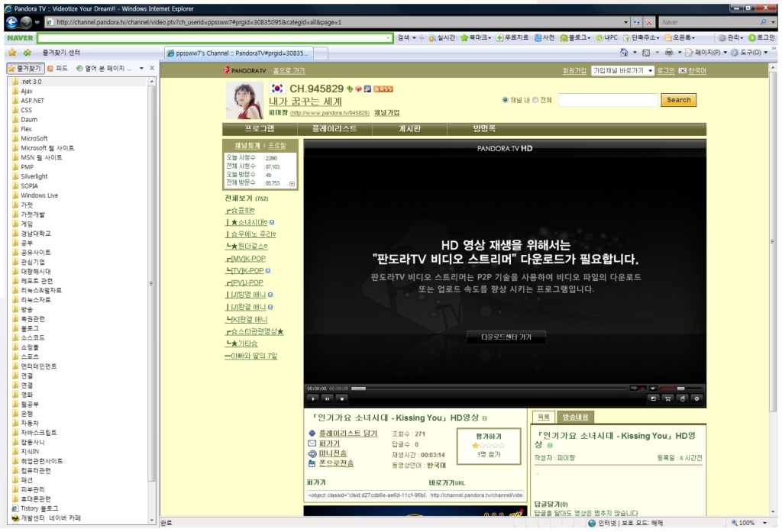Click the magnifier icon in the Naver search box
This screenshot has width=782, height=532.
(x=763, y=22)
